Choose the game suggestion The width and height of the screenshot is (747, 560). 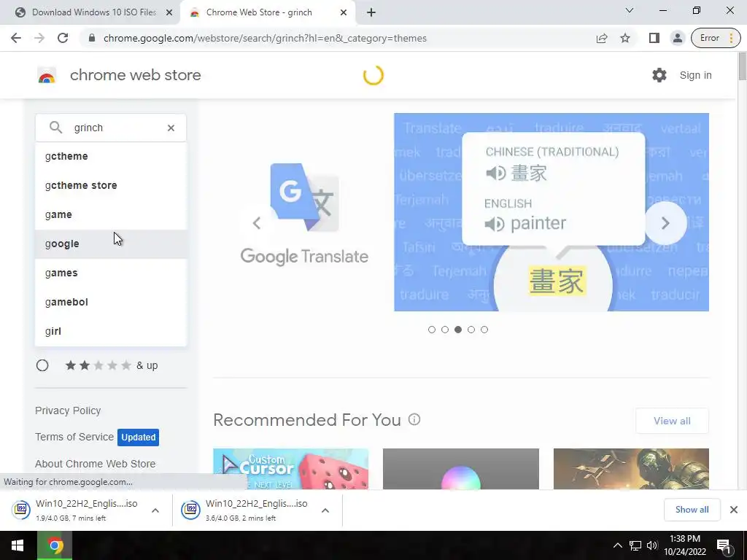pyautogui.click(x=111, y=215)
